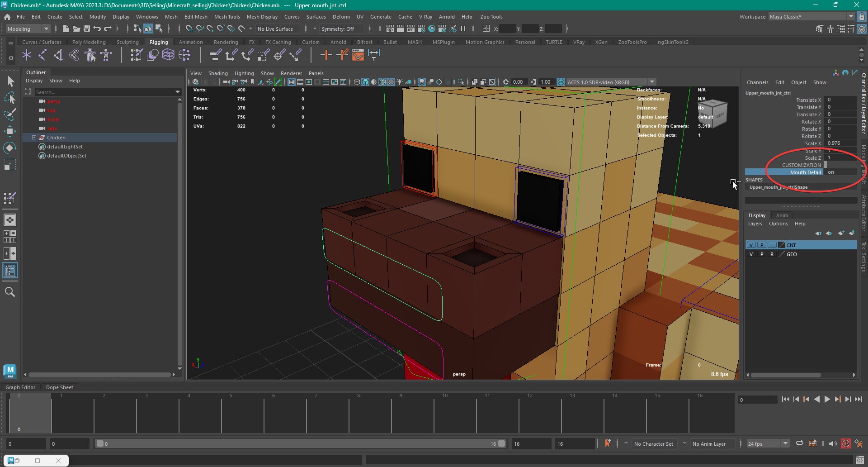Click the Create new layer icon
Viewport: 868px width, 467px height.
841,233
